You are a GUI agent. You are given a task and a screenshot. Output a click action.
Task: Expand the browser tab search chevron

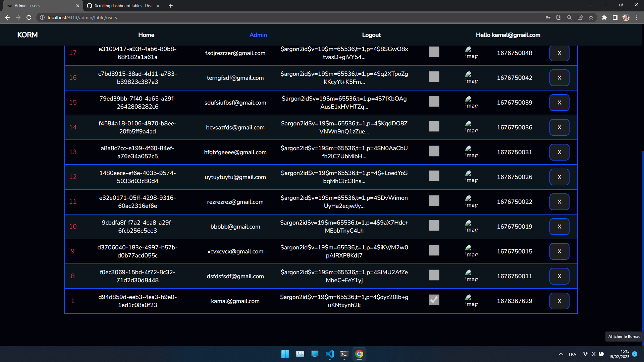pyautogui.click(x=590, y=5)
